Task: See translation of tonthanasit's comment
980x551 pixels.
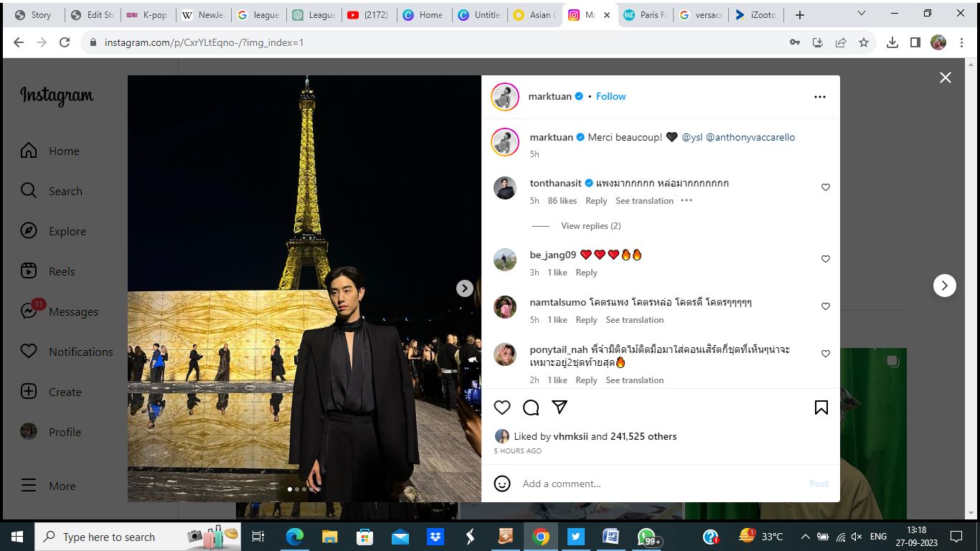Action: coord(644,201)
